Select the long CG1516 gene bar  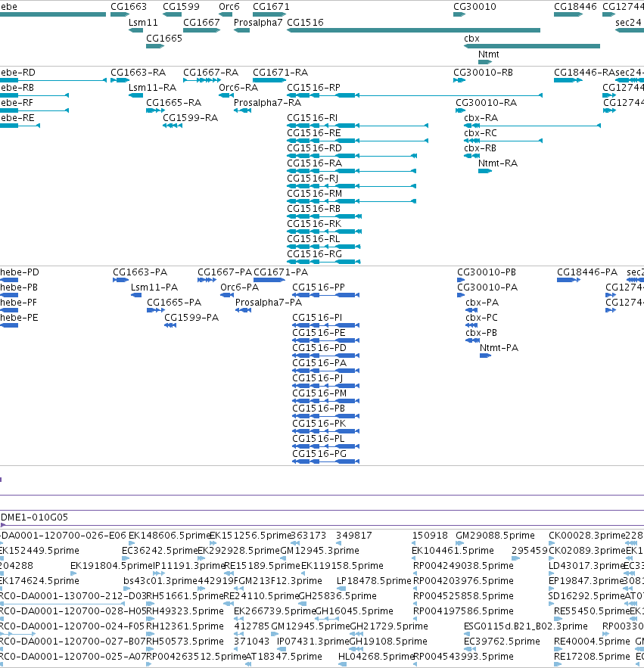click(x=413, y=30)
